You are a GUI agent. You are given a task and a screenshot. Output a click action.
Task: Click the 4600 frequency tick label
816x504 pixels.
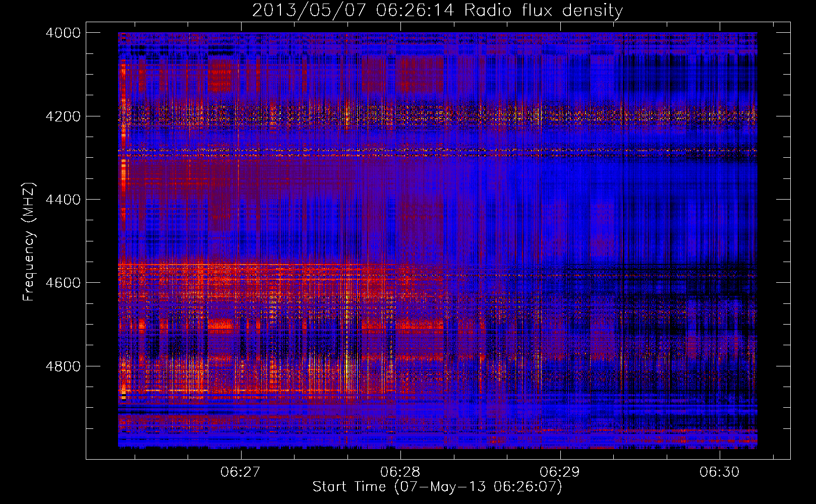[x=63, y=283]
